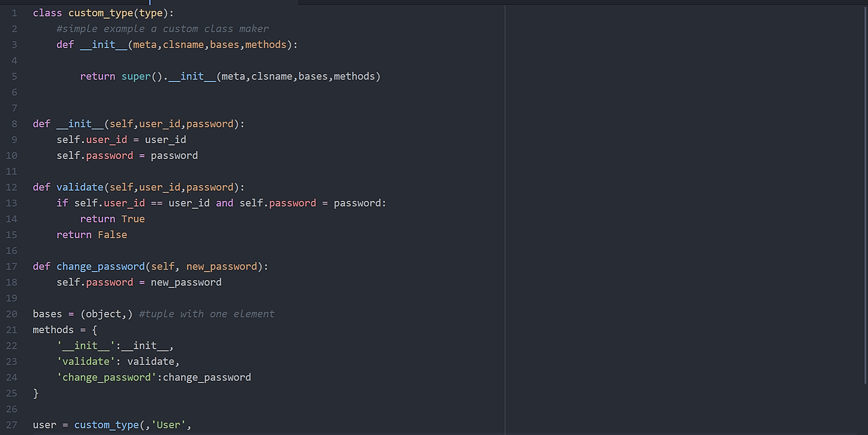Click line number 1 in the gutter
Screen dimensions: 868x435
coord(14,13)
